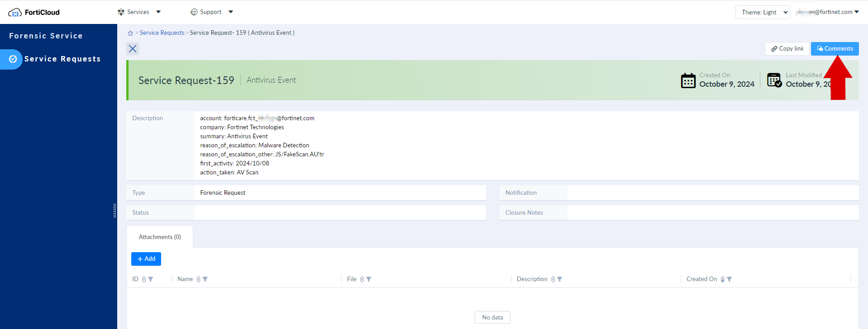The image size is (868, 329).
Task: Click the first_activity: 2024/10/08 line
Action: click(234, 164)
